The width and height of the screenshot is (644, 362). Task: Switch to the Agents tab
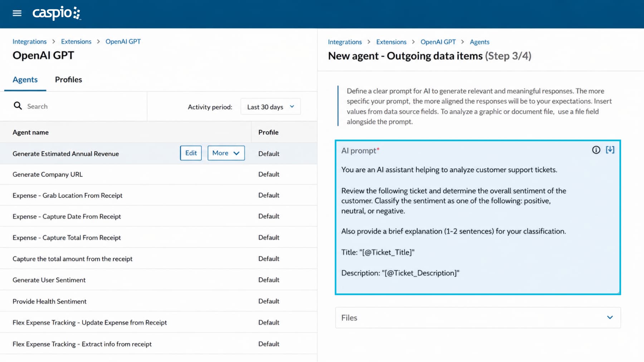(25, 80)
